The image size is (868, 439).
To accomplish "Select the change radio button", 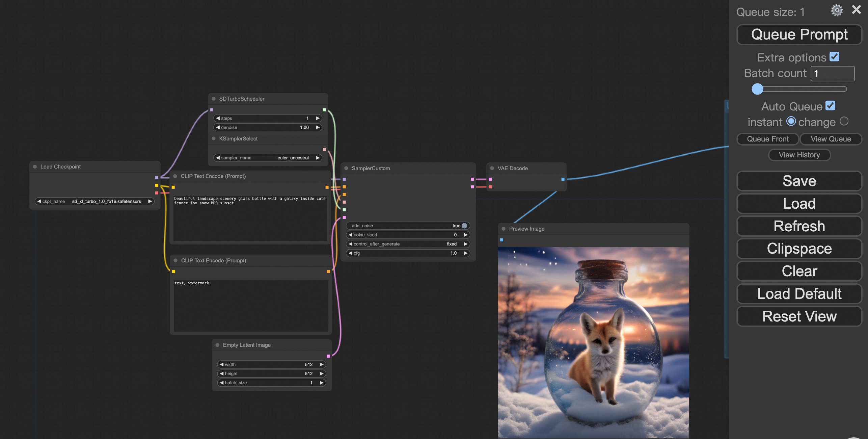I will 844,121.
